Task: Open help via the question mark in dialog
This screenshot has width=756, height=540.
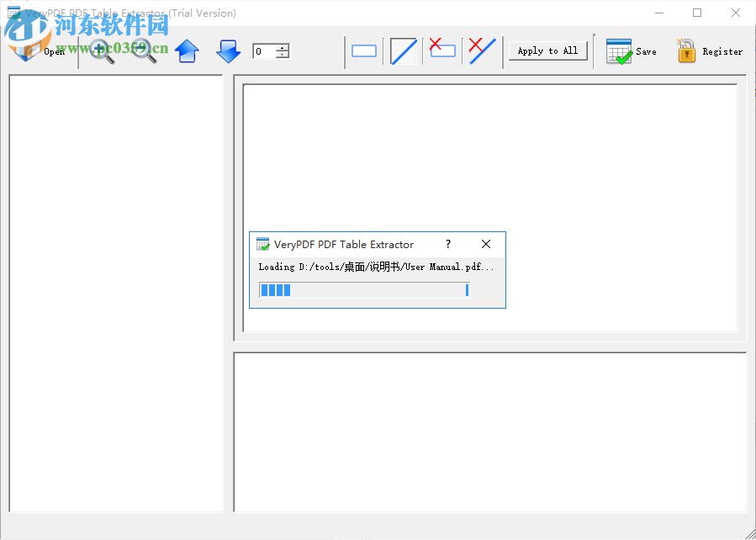Action: (448, 244)
